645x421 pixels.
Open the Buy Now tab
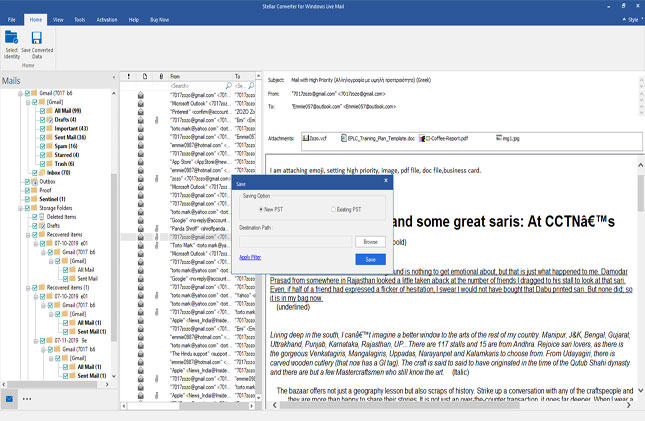160,19
